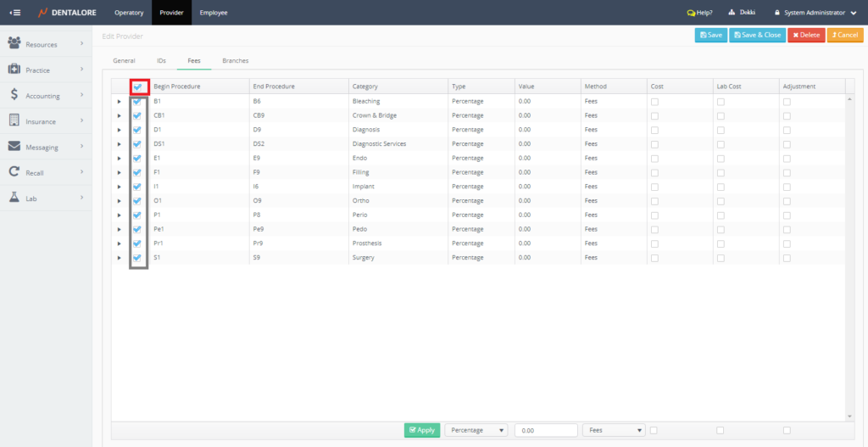Screen dimensions: 868x447
Task: Click the hamburger menu collapse icon
Action: 14,13
